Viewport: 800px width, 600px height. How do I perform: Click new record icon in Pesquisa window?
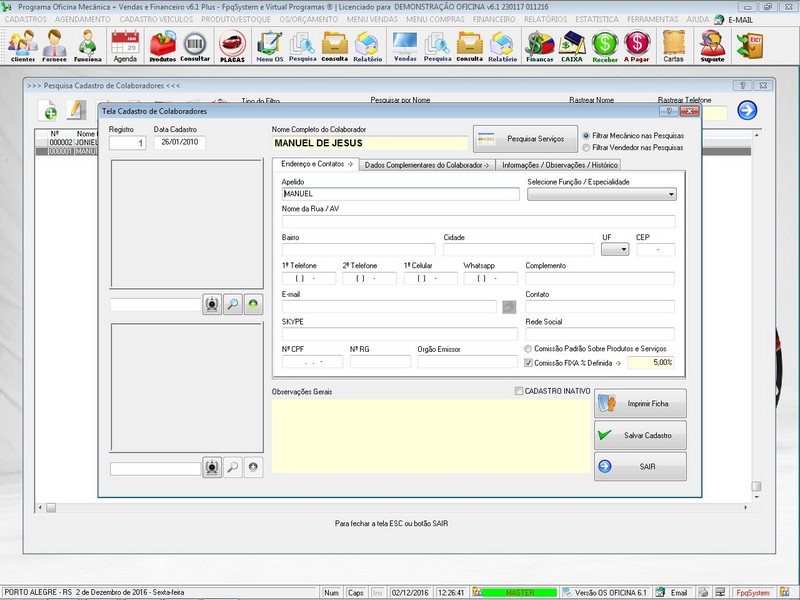[x=48, y=110]
